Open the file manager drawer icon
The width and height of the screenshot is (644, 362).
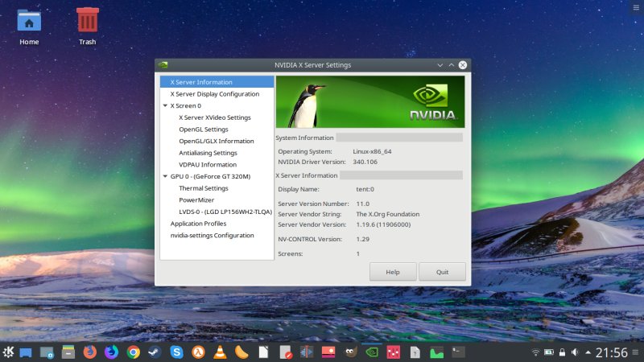(68, 352)
